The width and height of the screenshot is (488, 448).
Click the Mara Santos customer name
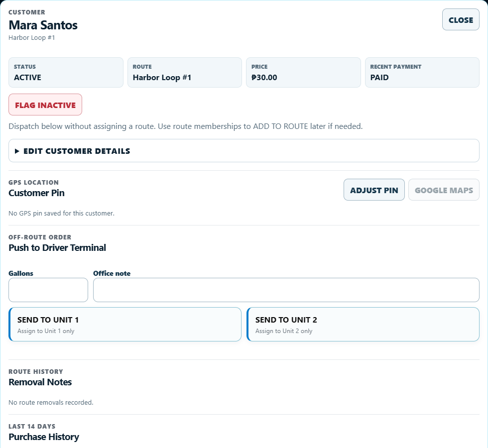tap(43, 25)
